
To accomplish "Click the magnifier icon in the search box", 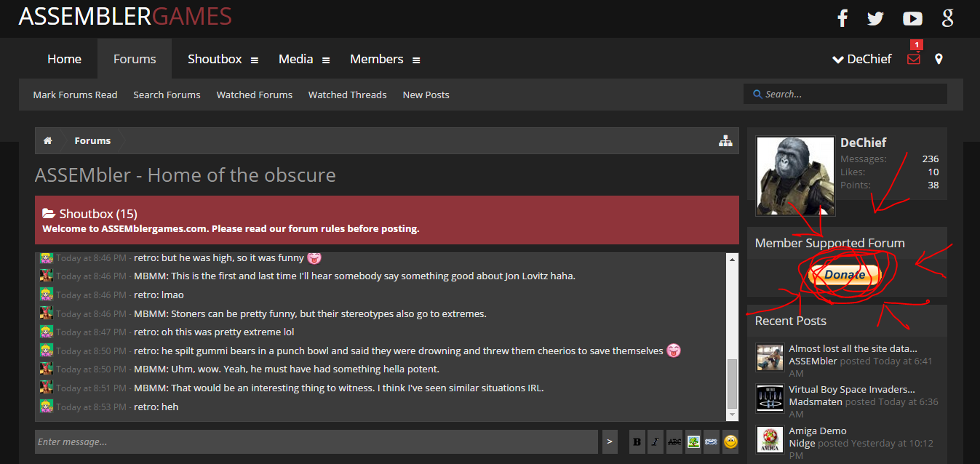I will 758,95.
